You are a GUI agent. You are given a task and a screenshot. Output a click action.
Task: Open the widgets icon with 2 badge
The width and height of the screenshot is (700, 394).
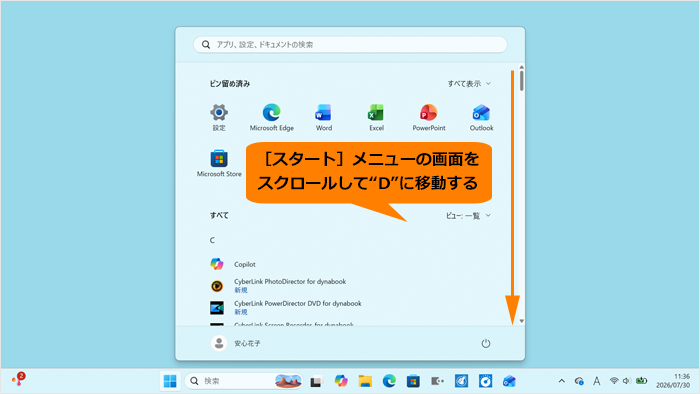point(18,379)
